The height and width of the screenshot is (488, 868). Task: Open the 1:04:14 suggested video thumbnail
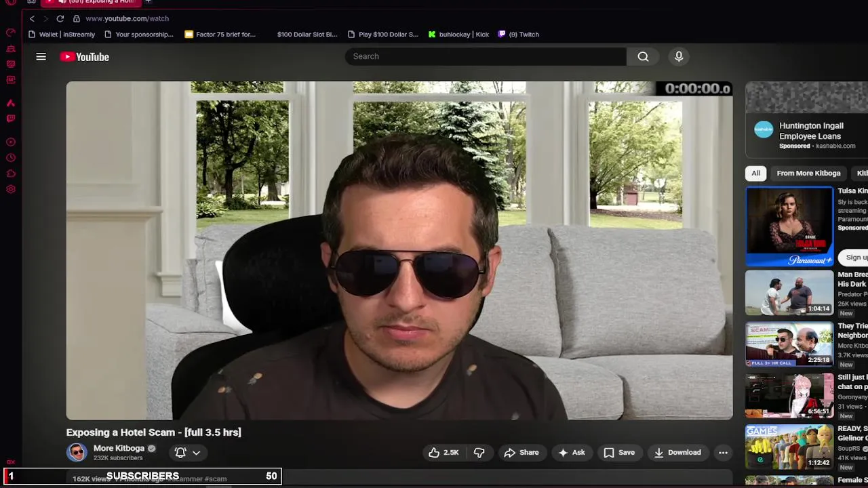789,293
